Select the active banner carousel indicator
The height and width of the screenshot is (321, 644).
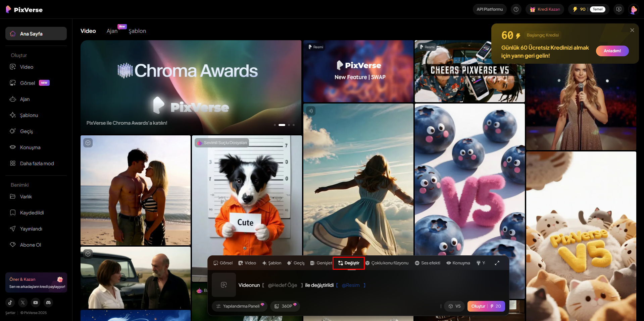click(x=282, y=125)
